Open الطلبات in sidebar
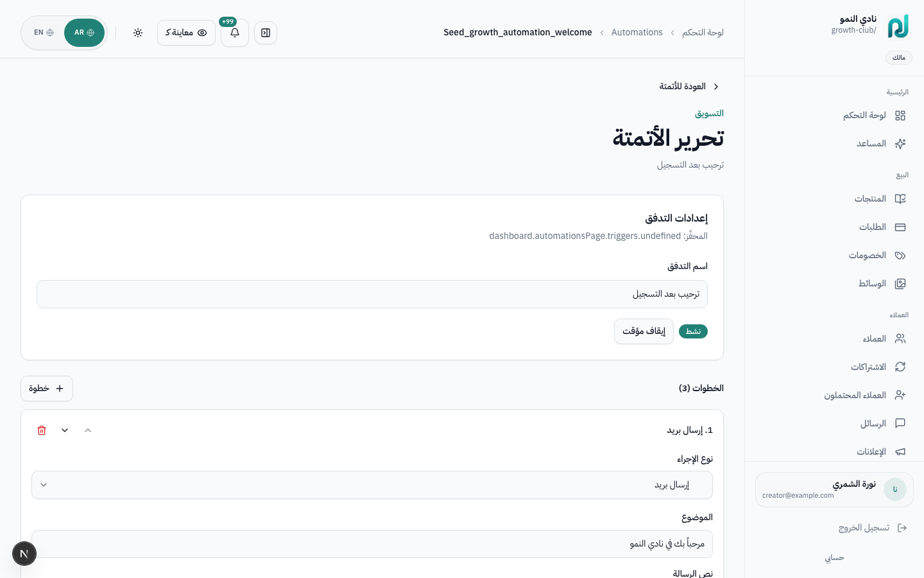This screenshot has height=578, width=924. pyautogui.click(x=834, y=227)
